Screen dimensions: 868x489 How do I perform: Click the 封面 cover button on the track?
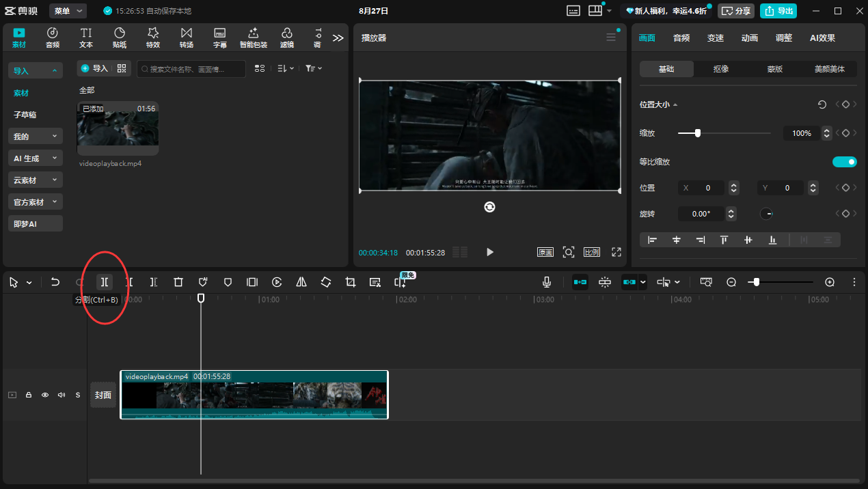pos(103,395)
